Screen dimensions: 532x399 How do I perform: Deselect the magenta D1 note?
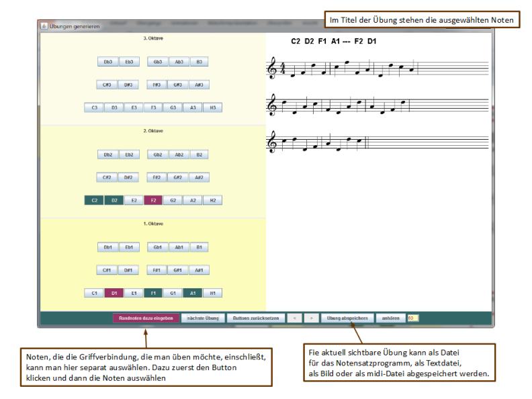coord(114,293)
